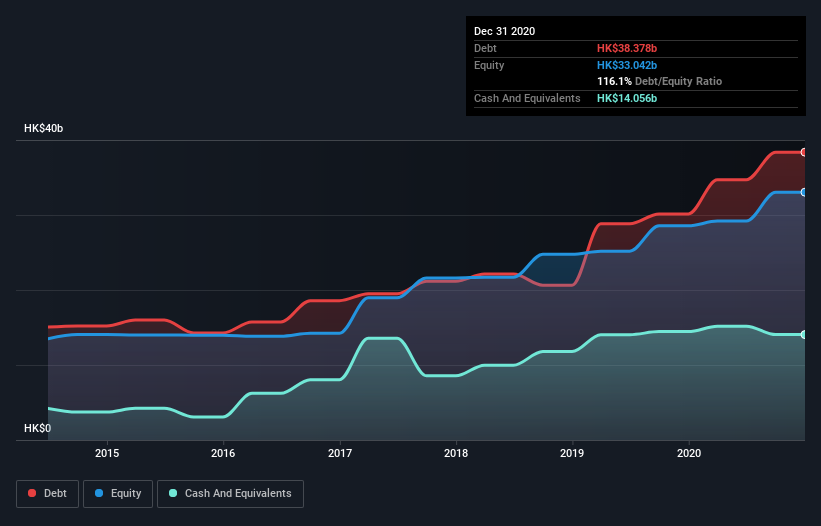
Task: Click the teal Cash And Equivalents legend dot
Action: pyautogui.click(x=173, y=493)
